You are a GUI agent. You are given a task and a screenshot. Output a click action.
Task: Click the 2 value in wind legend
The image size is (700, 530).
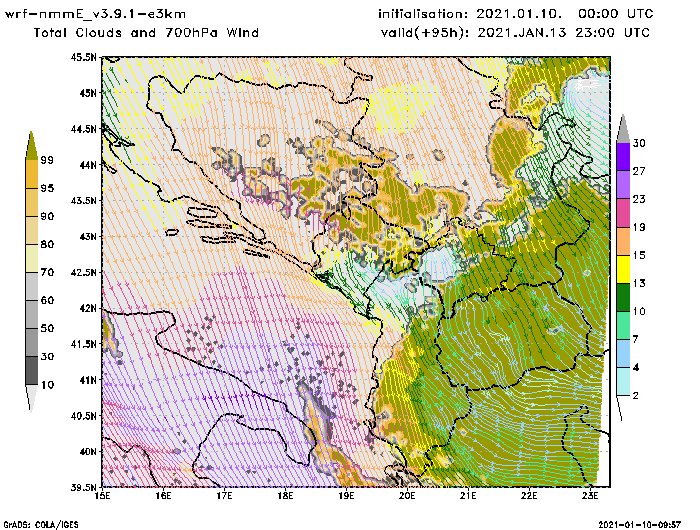point(636,395)
